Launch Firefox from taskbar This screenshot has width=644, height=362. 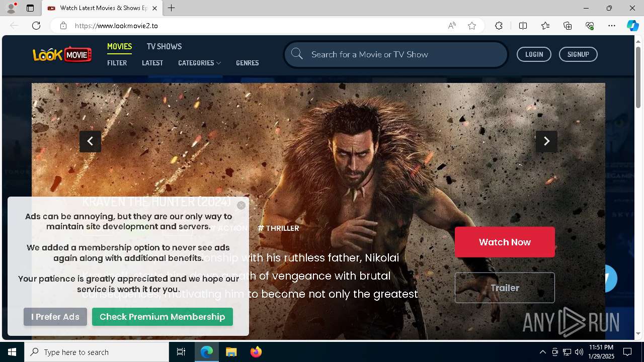tap(256, 352)
